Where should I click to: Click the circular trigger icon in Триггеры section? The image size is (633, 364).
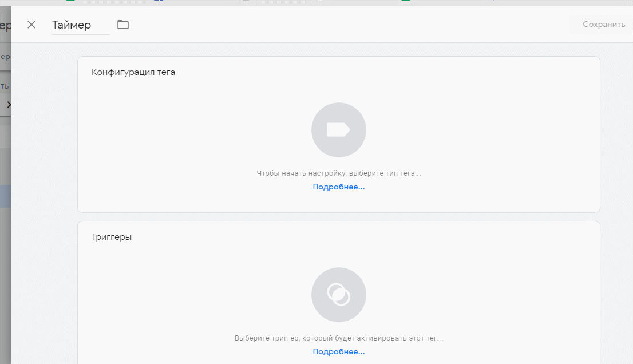[x=338, y=294]
